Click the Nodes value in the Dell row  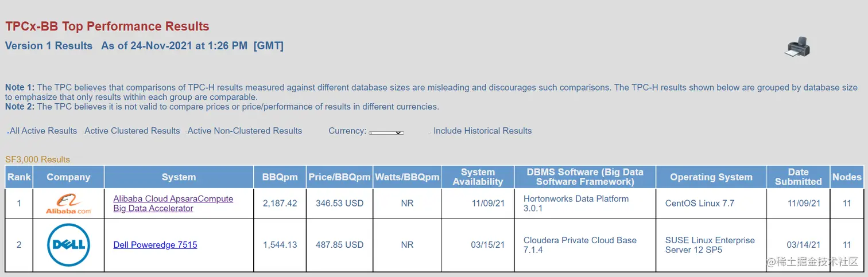coord(847,245)
